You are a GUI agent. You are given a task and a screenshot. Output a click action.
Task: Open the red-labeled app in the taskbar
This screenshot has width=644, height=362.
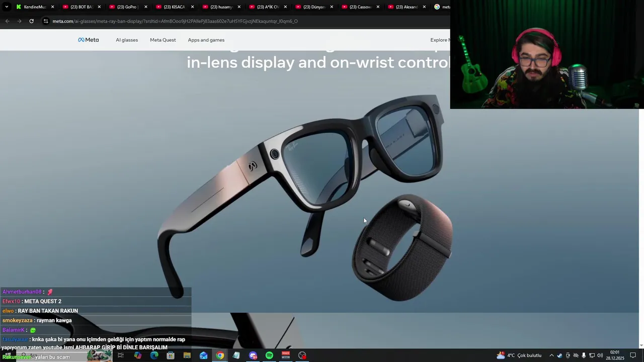point(286,355)
